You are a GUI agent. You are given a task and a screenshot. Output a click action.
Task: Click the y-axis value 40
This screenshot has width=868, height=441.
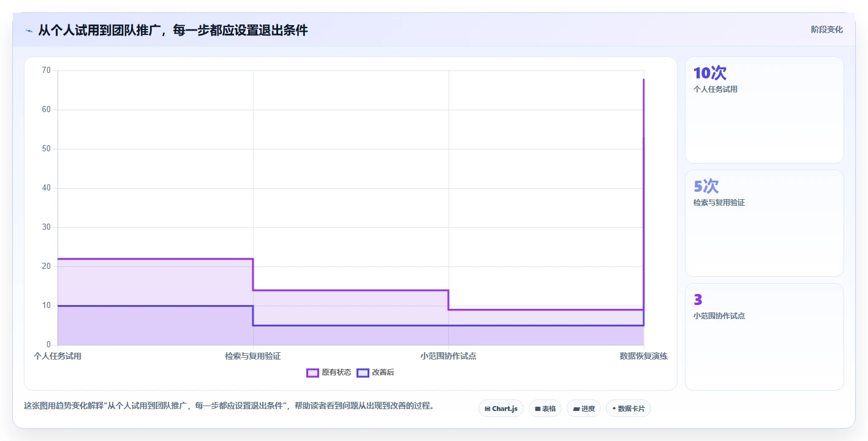click(x=47, y=188)
